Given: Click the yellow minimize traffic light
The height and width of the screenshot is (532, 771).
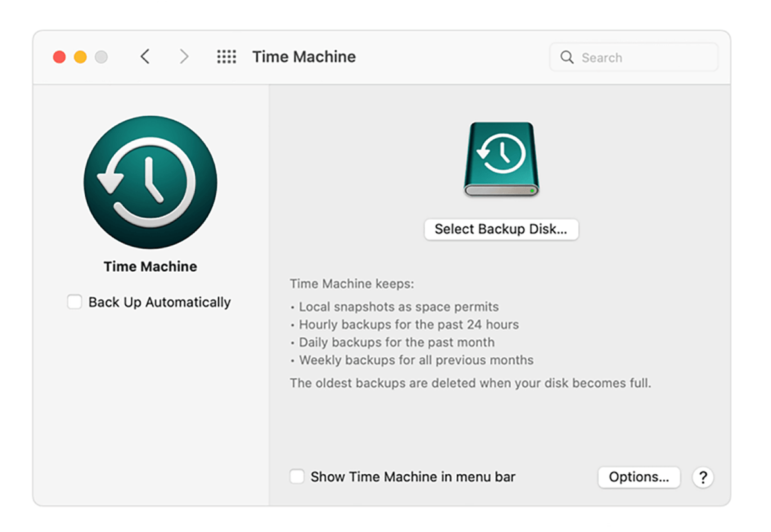Looking at the screenshot, I should click(x=80, y=57).
